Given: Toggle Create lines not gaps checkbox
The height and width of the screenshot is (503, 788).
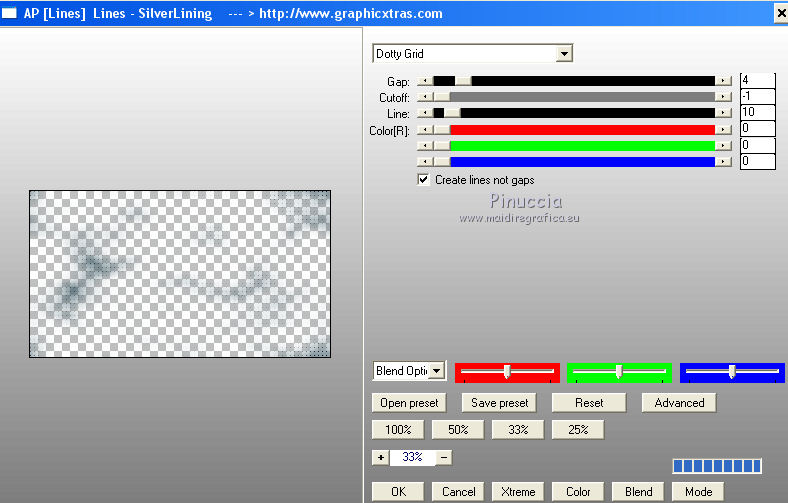Looking at the screenshot, I should click(x=424, y=180).
